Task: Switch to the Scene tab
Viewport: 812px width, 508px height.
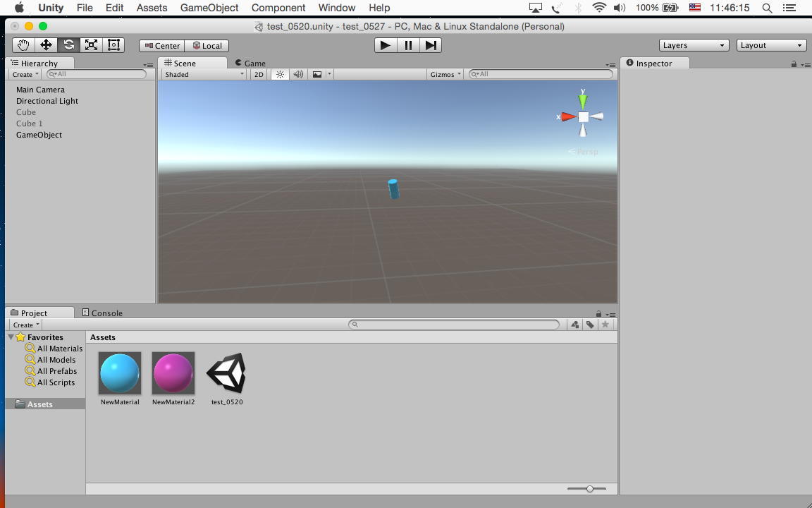Action: (192, 64)
